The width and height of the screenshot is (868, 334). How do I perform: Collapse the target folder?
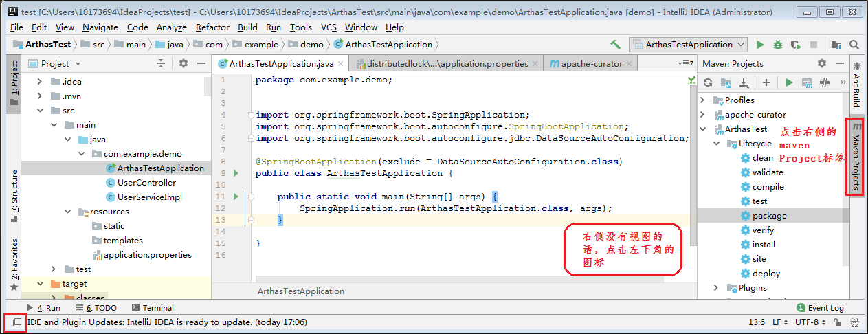pos(40,284)
